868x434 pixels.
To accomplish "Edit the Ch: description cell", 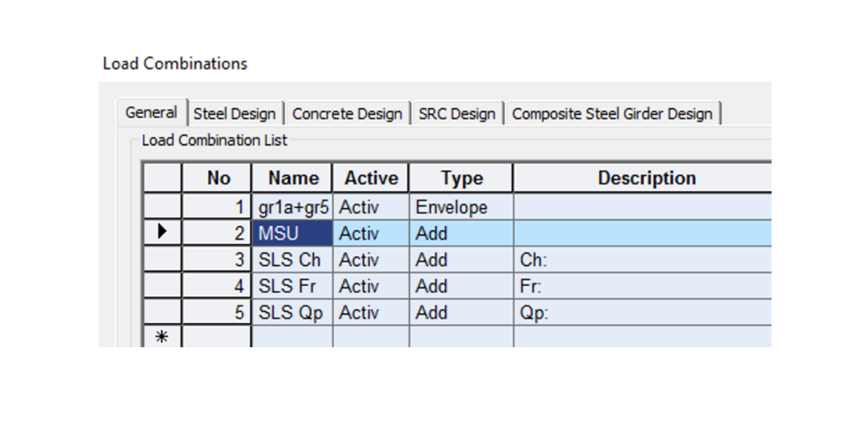I will point(642,260).
